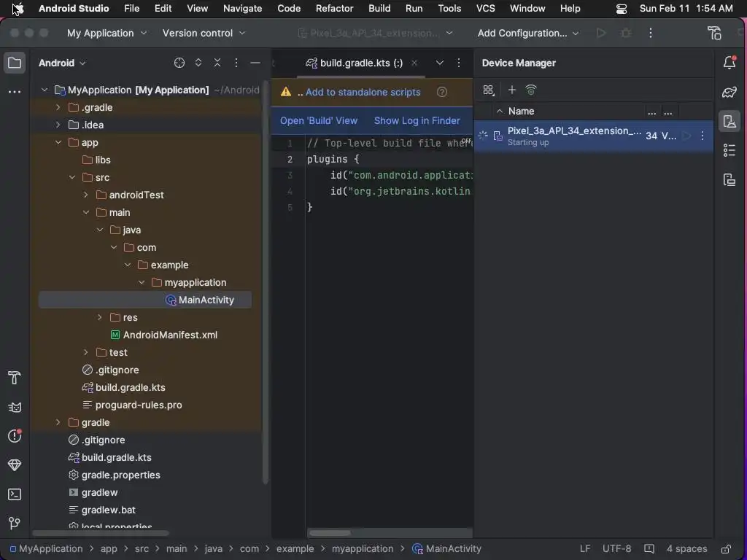Select the build.gradle.kts editor tab
Screen dimensions: 747x560
pos(361,63)
